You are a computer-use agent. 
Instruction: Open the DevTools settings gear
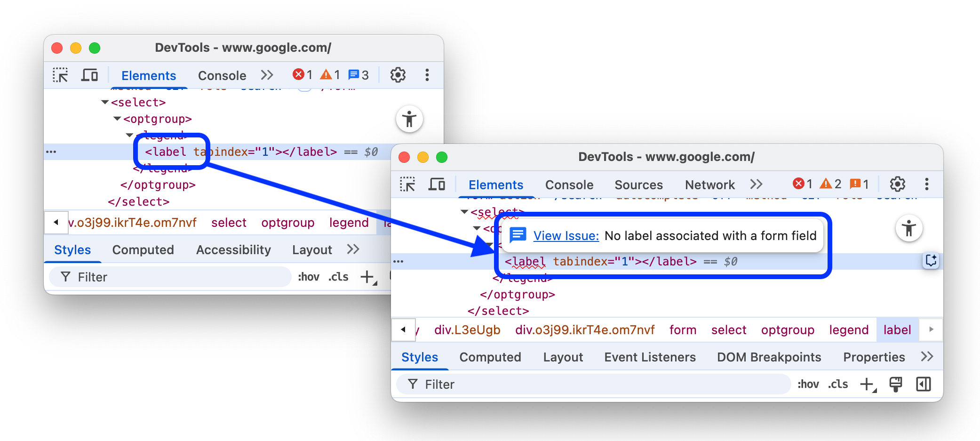point(898,184)
